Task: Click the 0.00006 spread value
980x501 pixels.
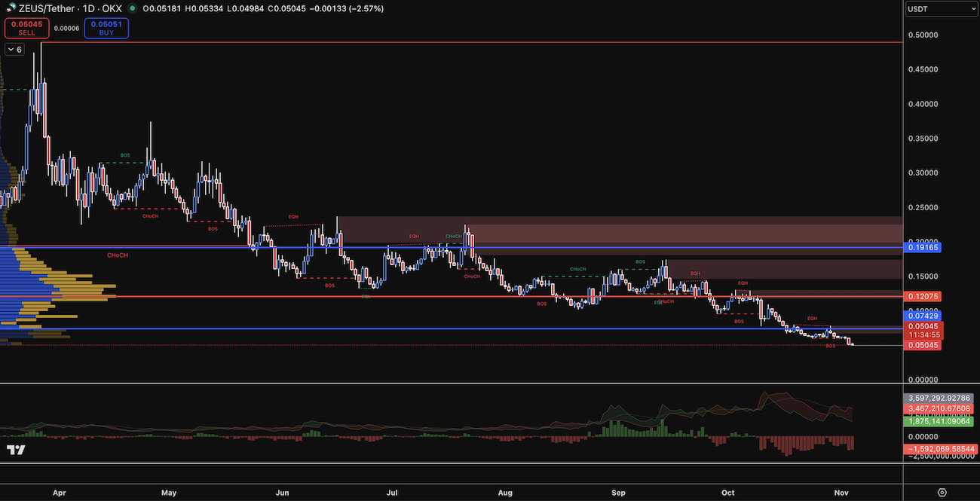Action: pos(66,29)
